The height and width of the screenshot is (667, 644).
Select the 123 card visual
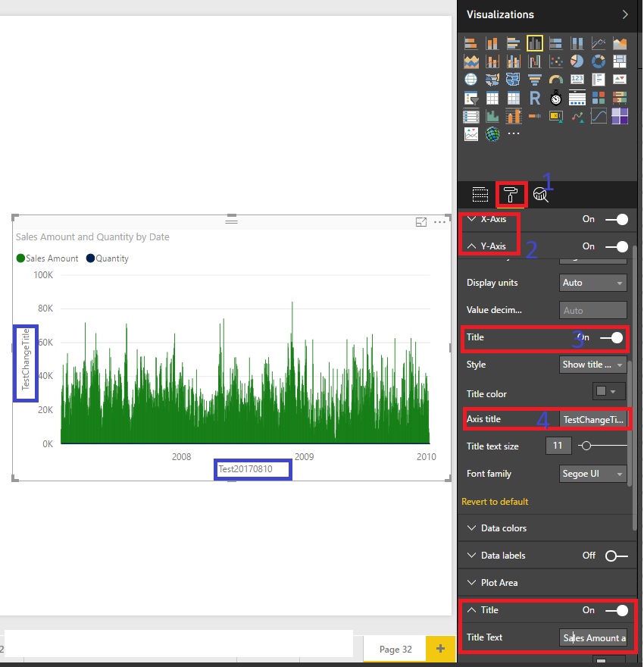pyautogui.click(x=577, y=80)
